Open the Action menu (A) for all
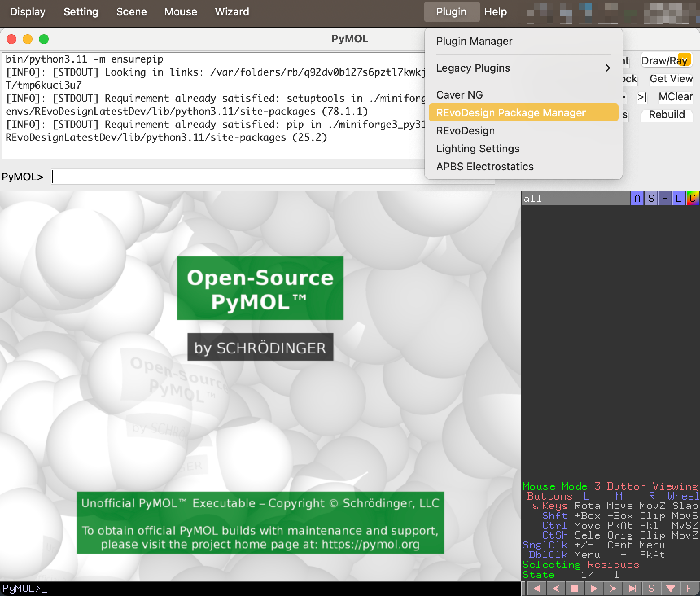This screenshot has width=700, height=596. pos(637,198)
